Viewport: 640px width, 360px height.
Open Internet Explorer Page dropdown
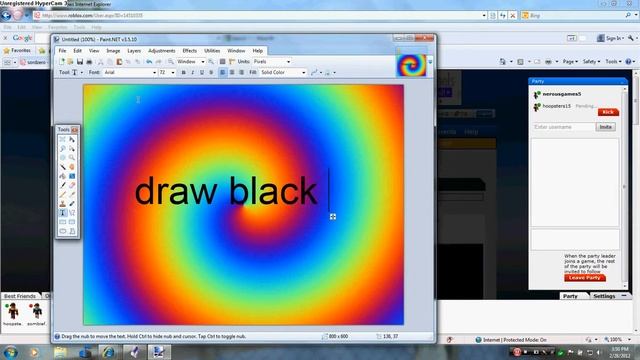(x=570, y=62)
